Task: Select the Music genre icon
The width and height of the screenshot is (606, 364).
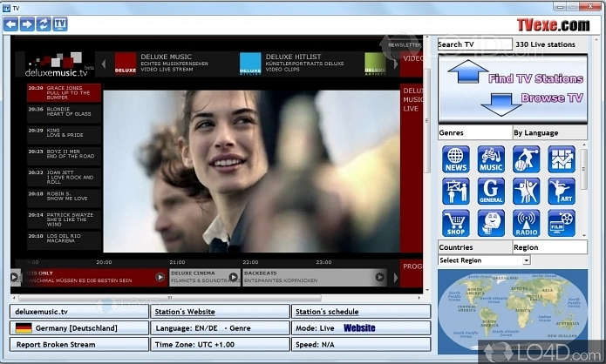Action: pos(491,159)
